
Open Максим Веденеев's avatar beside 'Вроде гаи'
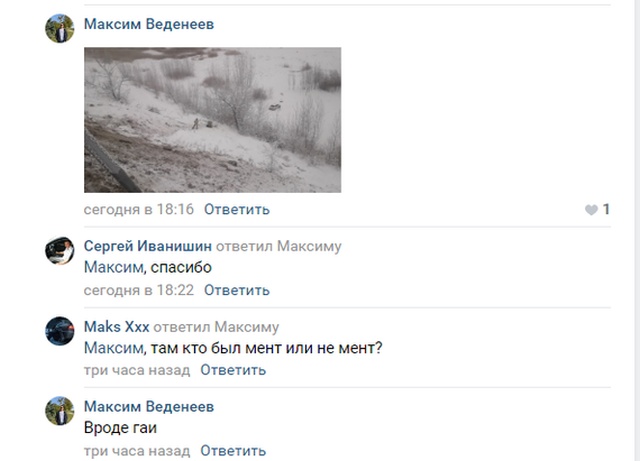point(60,410)
